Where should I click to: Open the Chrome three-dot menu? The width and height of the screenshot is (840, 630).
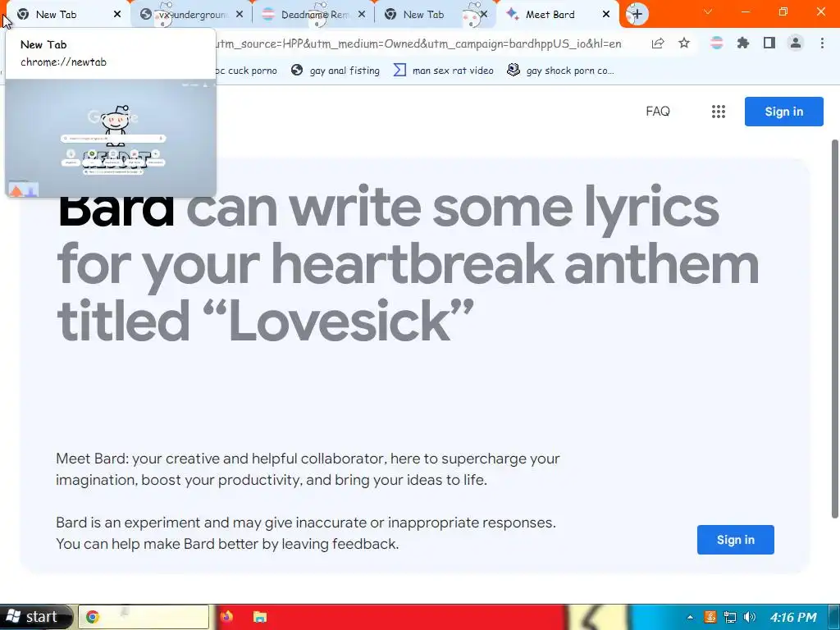point(822,43)
